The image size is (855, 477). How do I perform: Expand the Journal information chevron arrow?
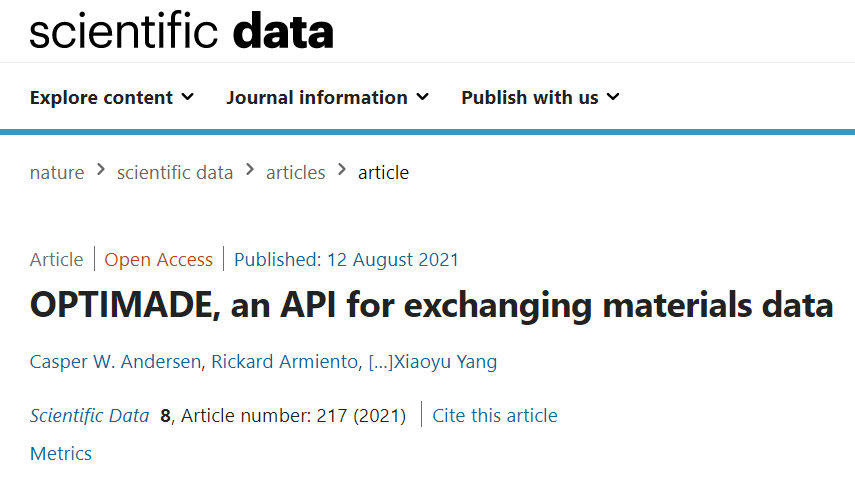423,97
